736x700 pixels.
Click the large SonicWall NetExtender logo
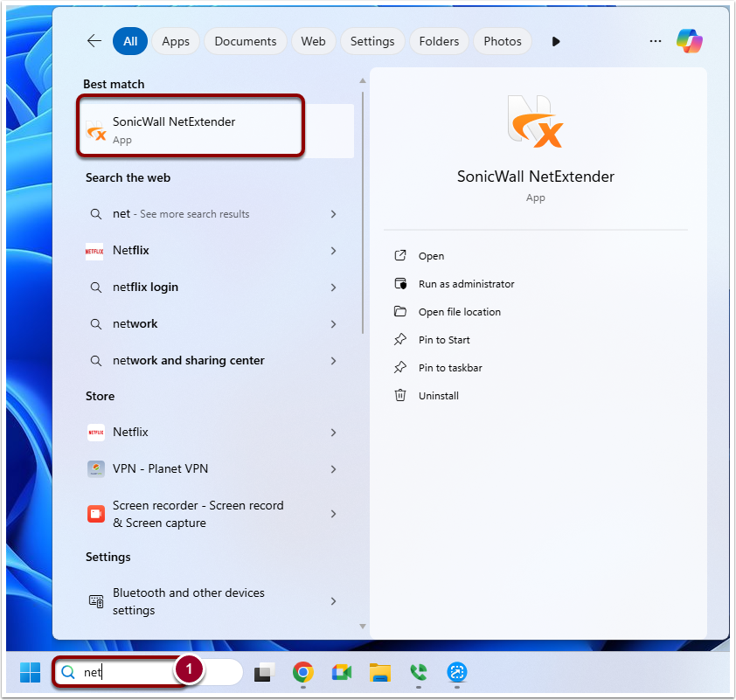(535, 121)
